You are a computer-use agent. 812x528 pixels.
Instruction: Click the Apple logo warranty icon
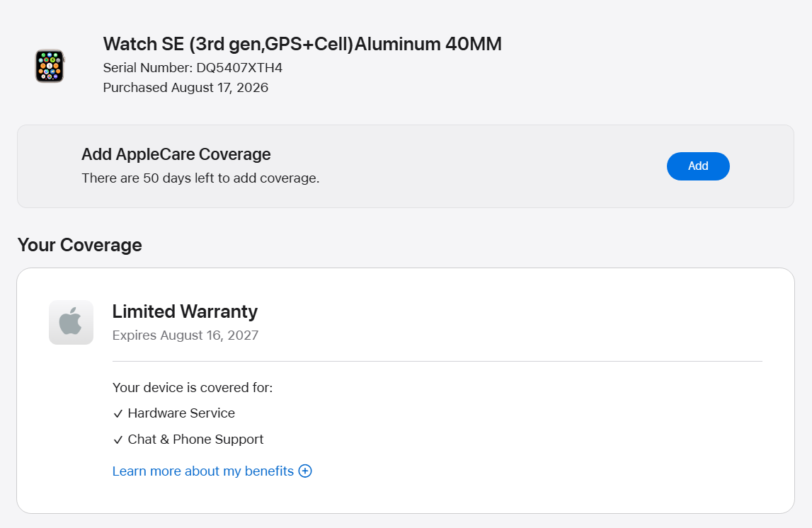[x=71, y=323]
